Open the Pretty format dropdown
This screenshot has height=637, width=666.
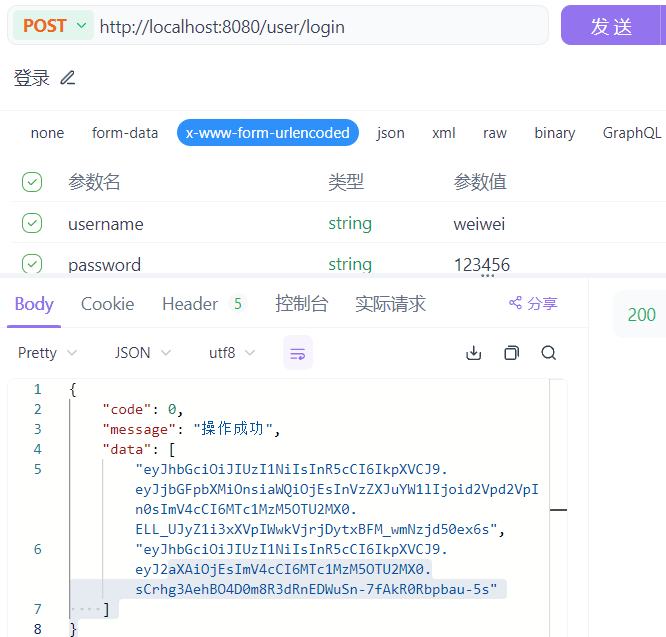tap(47, 353)
